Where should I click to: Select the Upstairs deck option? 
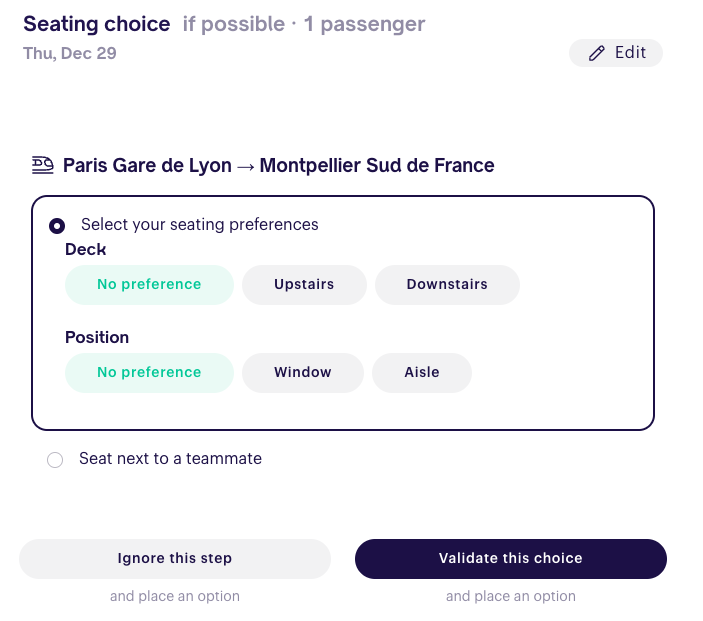[304, 285]
